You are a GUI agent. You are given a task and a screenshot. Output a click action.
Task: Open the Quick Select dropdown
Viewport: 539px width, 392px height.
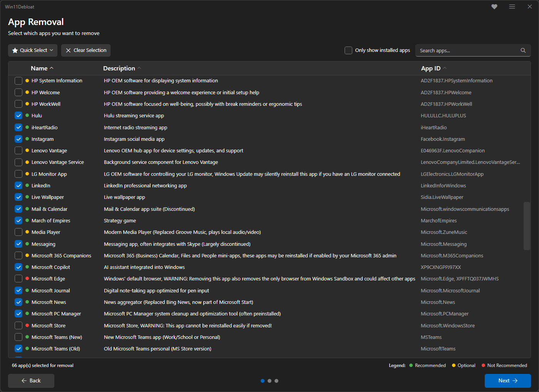click(x=33, y=50)
